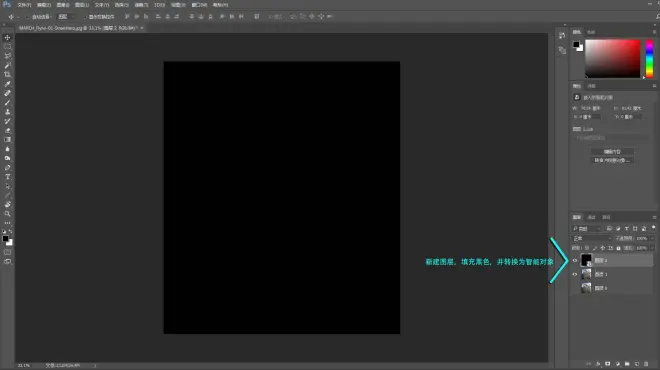Change screen mode icon in toolbar

point(8,262)
